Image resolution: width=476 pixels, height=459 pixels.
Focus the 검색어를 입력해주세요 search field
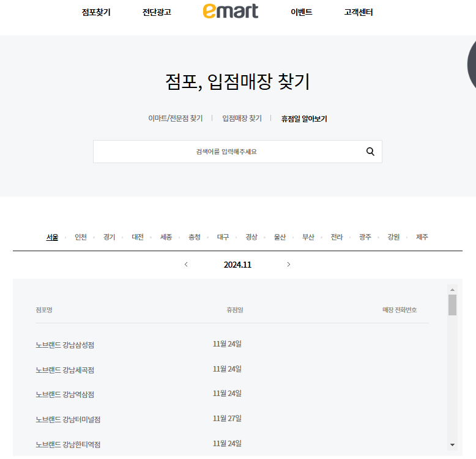[237, 152]
